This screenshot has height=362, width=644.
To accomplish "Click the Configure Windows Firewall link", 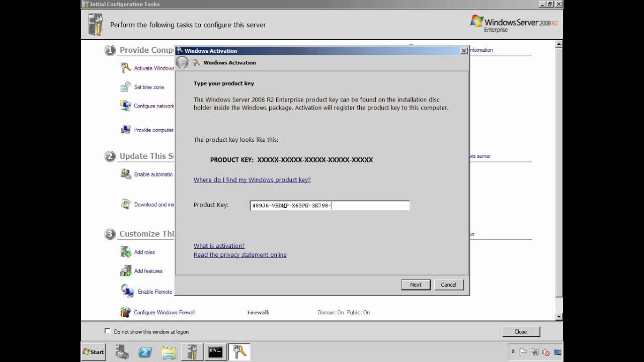I will click(x=165, y=312).
